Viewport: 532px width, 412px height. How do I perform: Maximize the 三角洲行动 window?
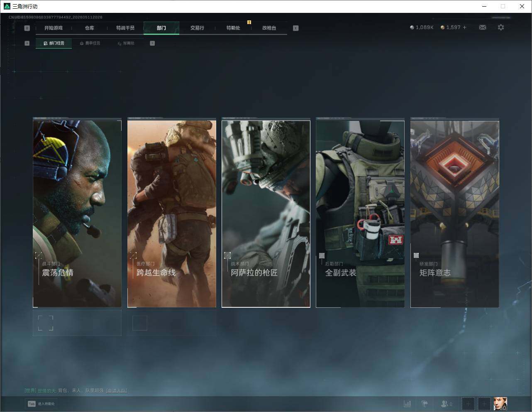pos(503,6)
